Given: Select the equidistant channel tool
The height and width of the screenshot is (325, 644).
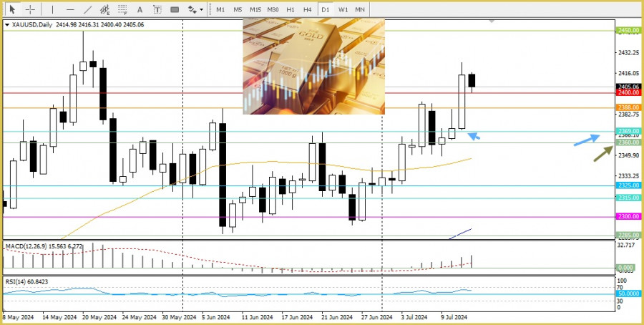Looking at the screenshot, I should click(x=105, y=9).
